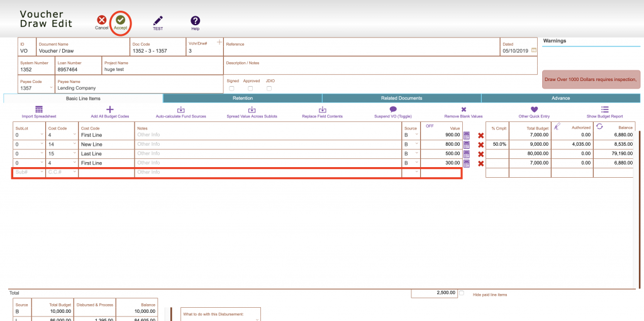644x321 pixels.
Task: Click the 80,000.00 Total Budget cell
Action: coord(530,153)
